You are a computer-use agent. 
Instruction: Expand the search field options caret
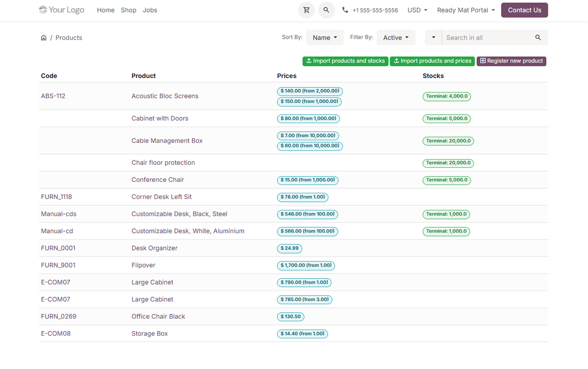click(433, 37)
